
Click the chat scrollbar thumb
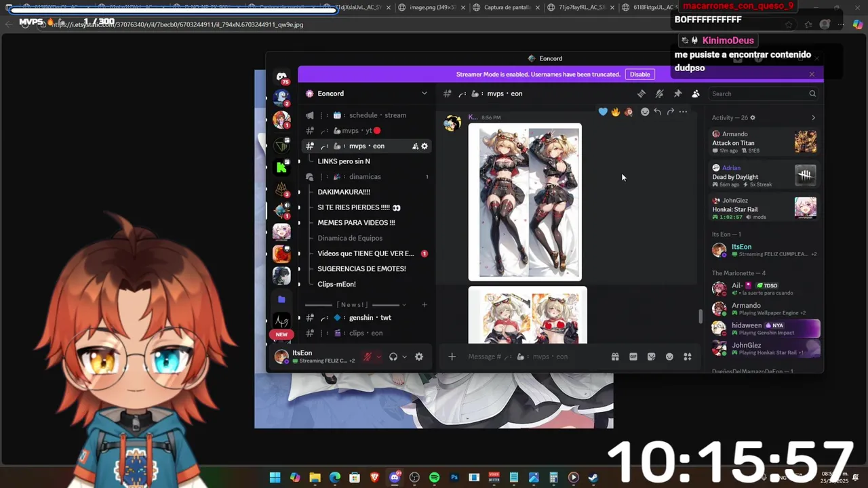pos(701,317)
